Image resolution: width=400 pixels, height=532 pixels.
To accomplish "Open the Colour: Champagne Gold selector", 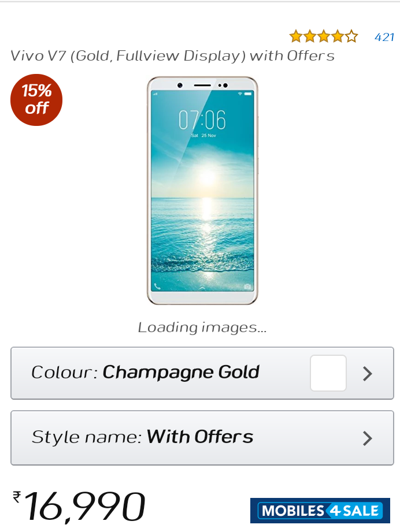I will [202, 373].
